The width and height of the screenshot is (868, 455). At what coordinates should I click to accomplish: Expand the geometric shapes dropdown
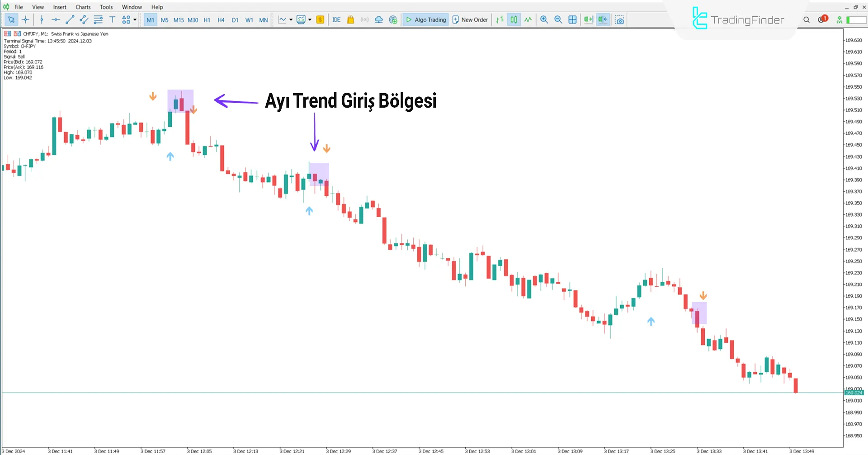[134, 19]
